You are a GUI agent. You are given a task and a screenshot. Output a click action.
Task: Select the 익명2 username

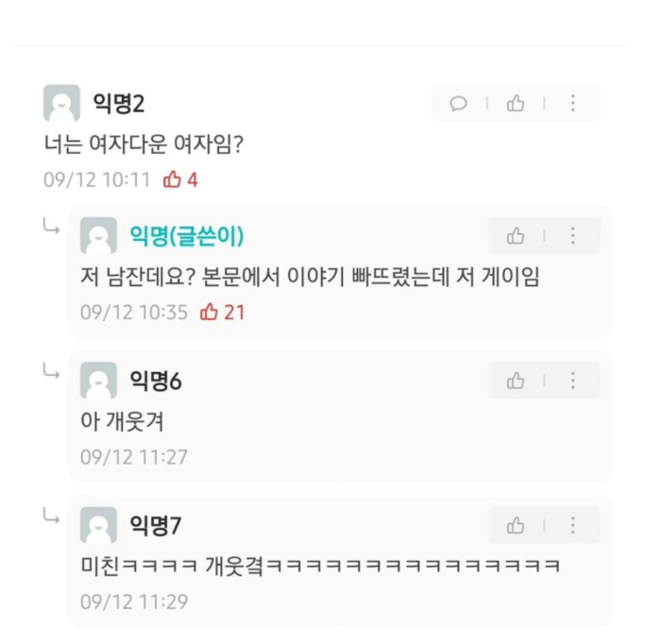pos(118,104)
